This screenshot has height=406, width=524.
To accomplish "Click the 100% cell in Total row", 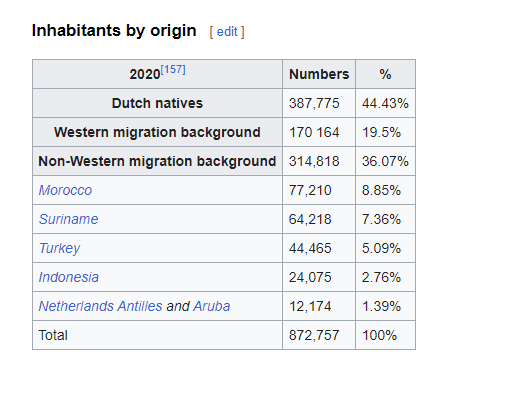I will click(x=385, y=335).
